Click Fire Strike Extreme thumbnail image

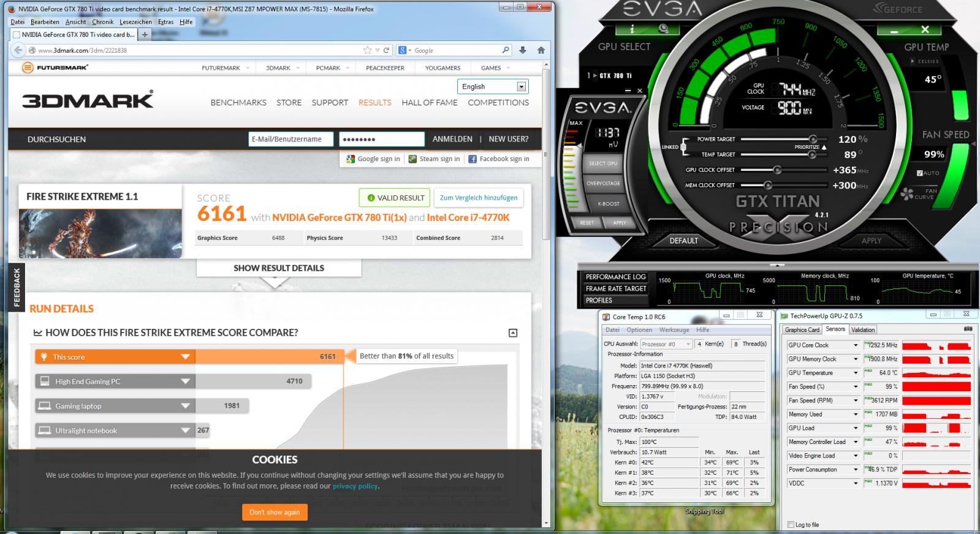coord(100,233)
